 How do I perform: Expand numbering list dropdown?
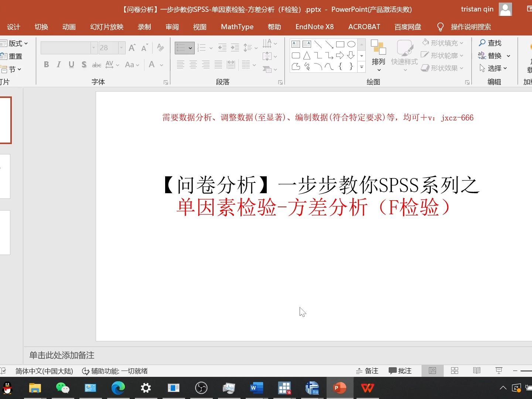211,48
